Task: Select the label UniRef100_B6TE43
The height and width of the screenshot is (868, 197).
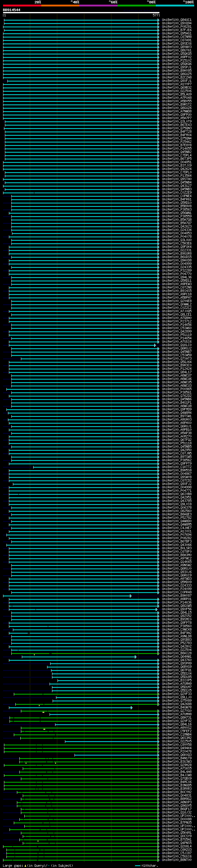Action: (177, 125)
